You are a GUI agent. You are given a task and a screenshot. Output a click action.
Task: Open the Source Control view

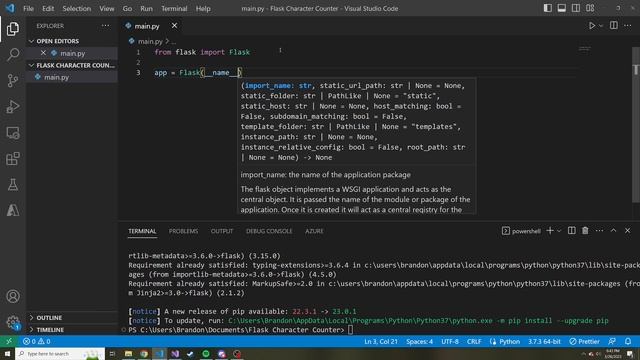[13, 81]
